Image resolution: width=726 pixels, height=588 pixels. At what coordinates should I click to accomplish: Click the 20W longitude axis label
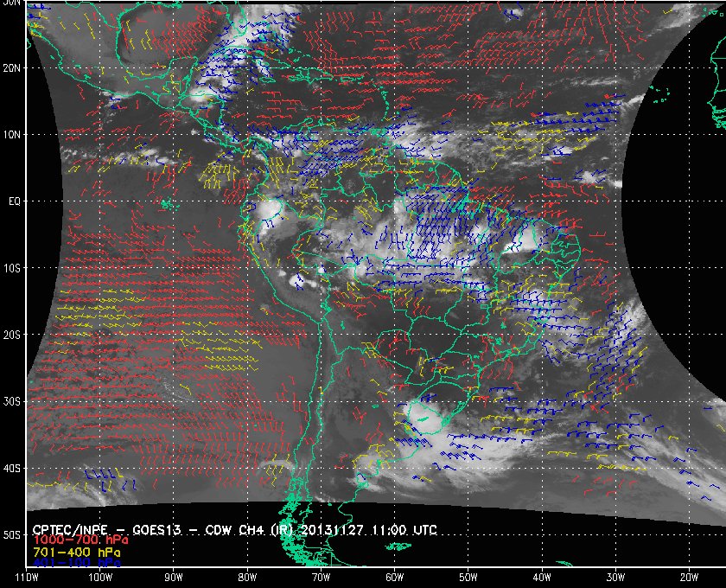click(688, 578)
